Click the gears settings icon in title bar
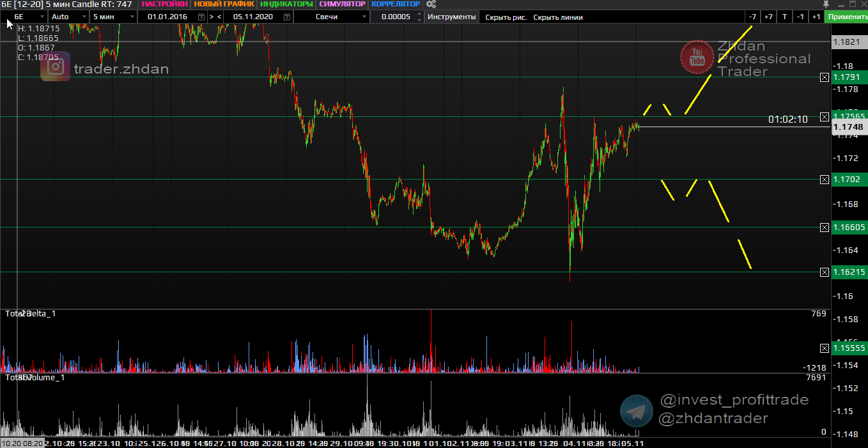Screen dimensions: 868x448 coord(431,4)
